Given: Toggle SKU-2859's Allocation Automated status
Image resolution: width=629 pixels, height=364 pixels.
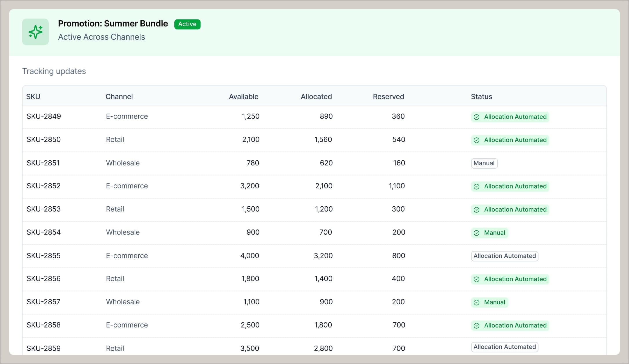Looking at the screenshot, I should 505,347.
